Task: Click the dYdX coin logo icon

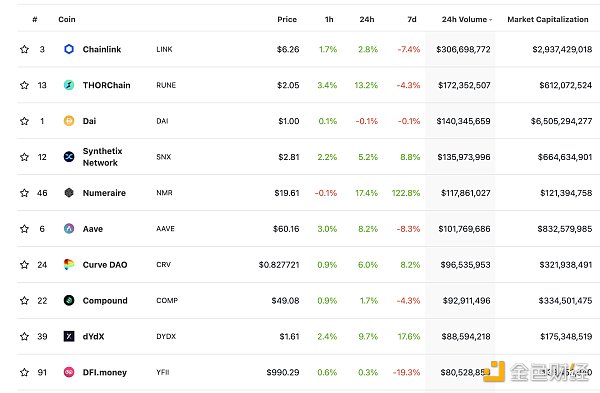Action: point(69,336)
